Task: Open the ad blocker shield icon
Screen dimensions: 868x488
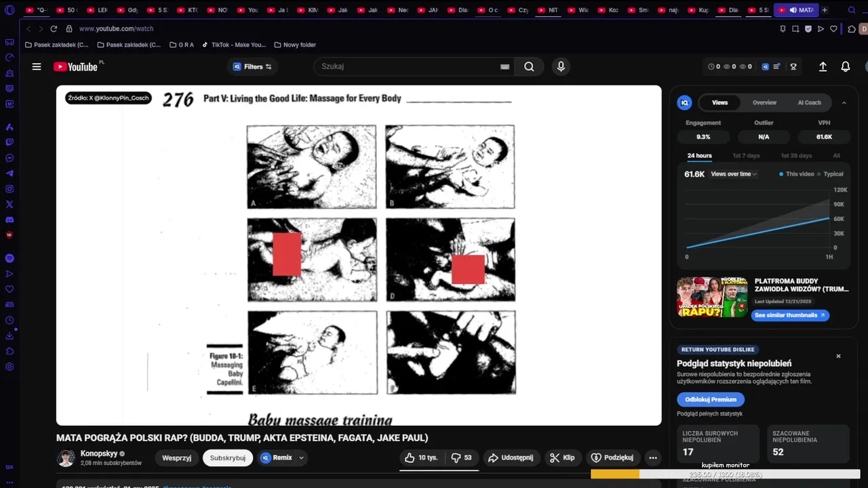Action: pyautogui.click(x=808, y=28)
